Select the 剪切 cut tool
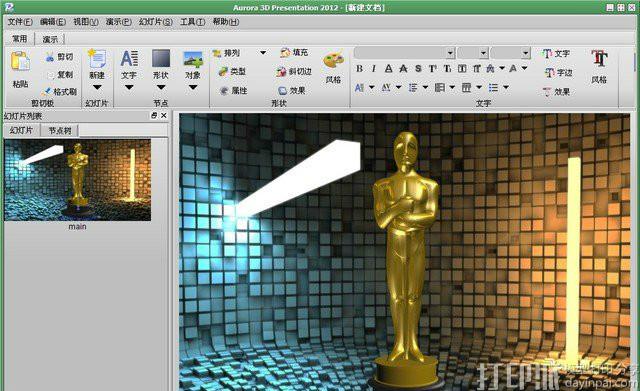The image size is (640, 391). (x=59, y=57)
